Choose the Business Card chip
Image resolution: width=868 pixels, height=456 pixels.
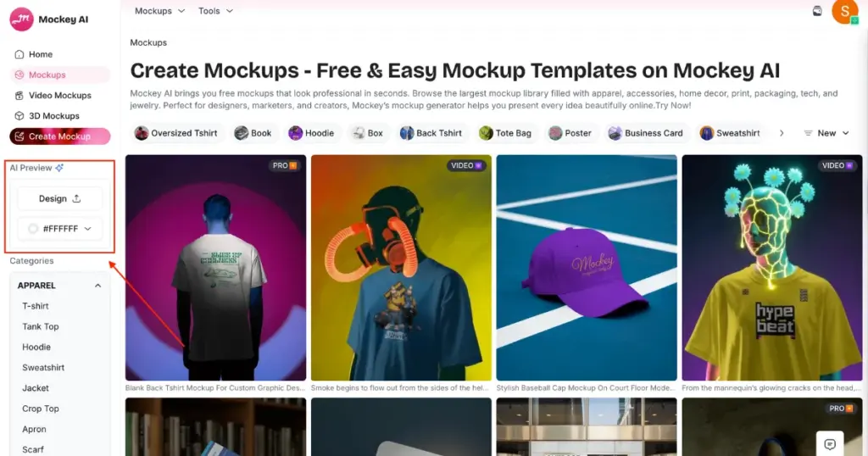coord(646,133)
